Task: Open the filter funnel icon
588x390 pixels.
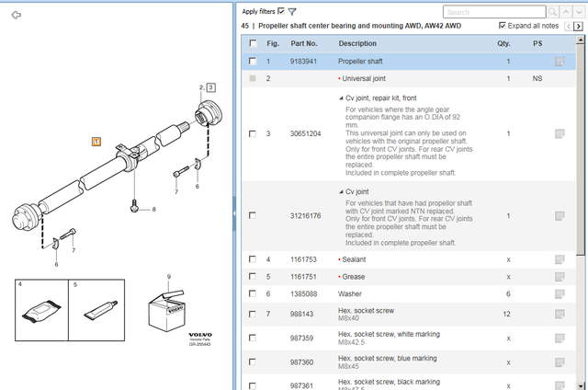Action: click(292, 12)
